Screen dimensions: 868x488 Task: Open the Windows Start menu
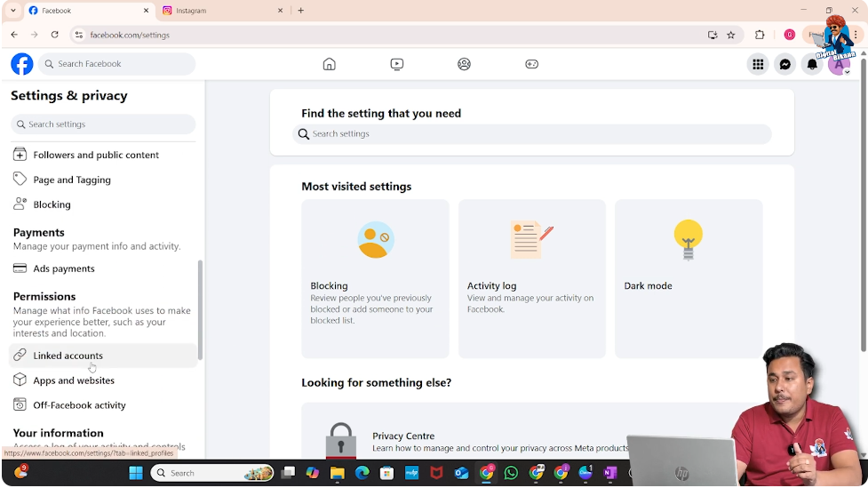[136, 473]
